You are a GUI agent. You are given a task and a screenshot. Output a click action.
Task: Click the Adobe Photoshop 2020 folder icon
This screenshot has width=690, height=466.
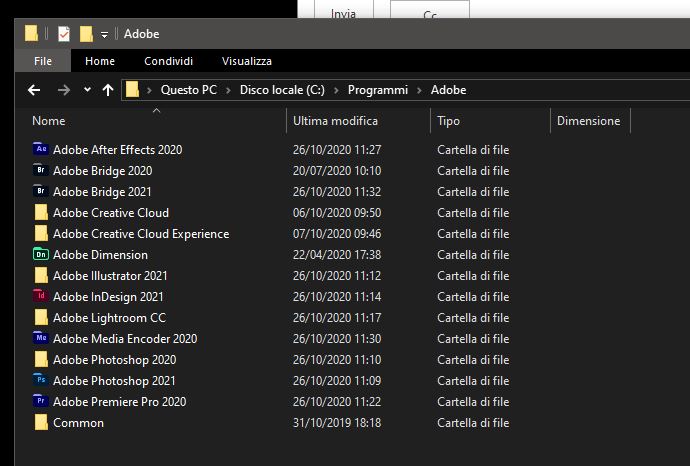pyautogui.click(x=41, y=360)
